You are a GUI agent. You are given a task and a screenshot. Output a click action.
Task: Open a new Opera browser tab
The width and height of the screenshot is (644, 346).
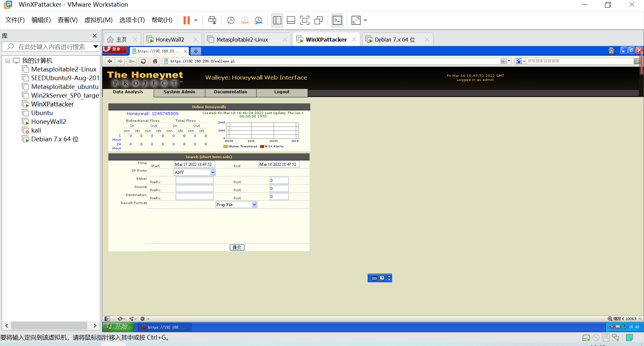pyautogui.click(x=196, y=51)
